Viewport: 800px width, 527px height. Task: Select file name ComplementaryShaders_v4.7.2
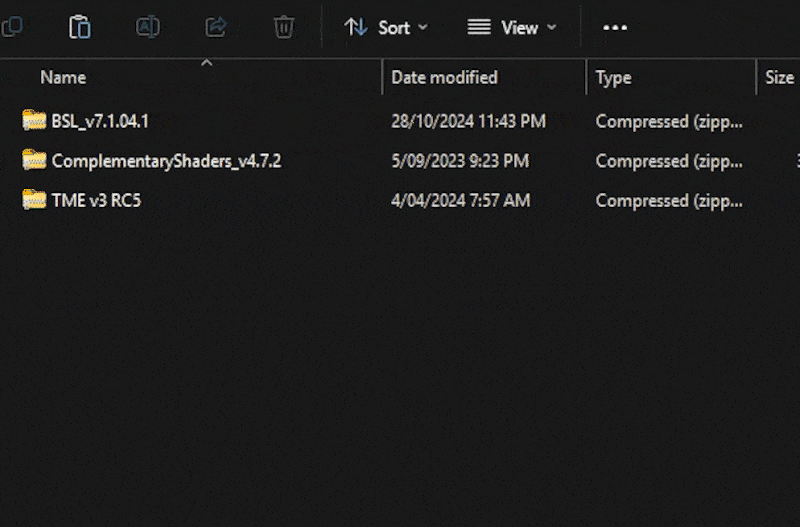click(x=166, y=161)
